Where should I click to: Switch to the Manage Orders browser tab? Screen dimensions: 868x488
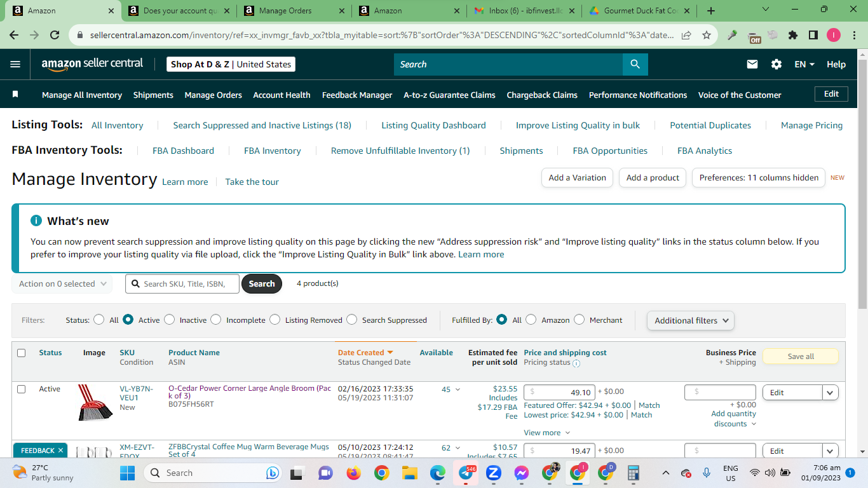click(294, 11)
